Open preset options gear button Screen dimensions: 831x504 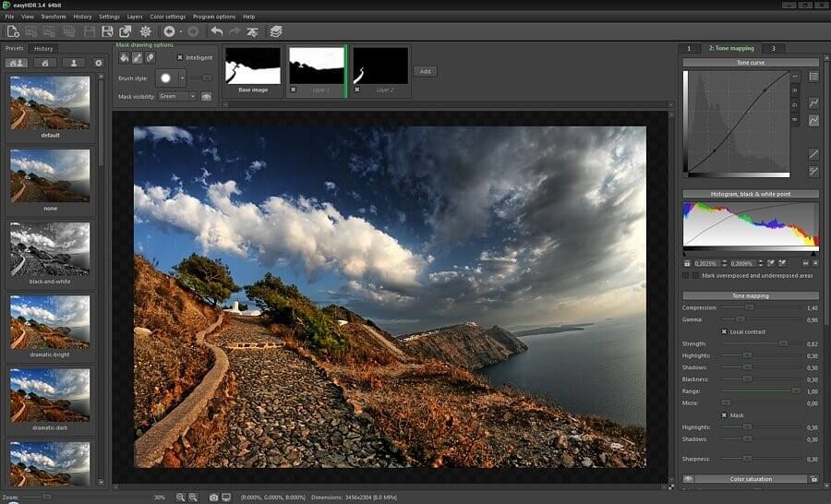click(x=99, y=63)
